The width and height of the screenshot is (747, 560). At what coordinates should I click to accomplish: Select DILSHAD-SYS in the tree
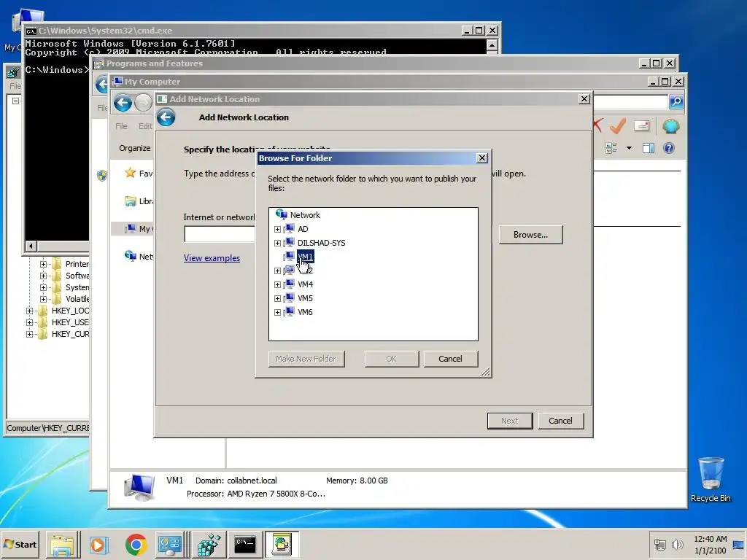[321, 243]
